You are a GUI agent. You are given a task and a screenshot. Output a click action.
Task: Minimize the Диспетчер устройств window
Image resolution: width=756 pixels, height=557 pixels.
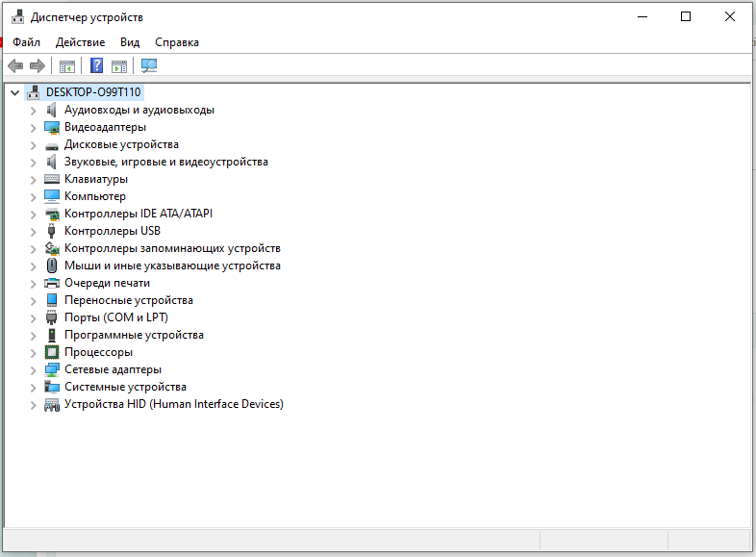coord(643,17)
